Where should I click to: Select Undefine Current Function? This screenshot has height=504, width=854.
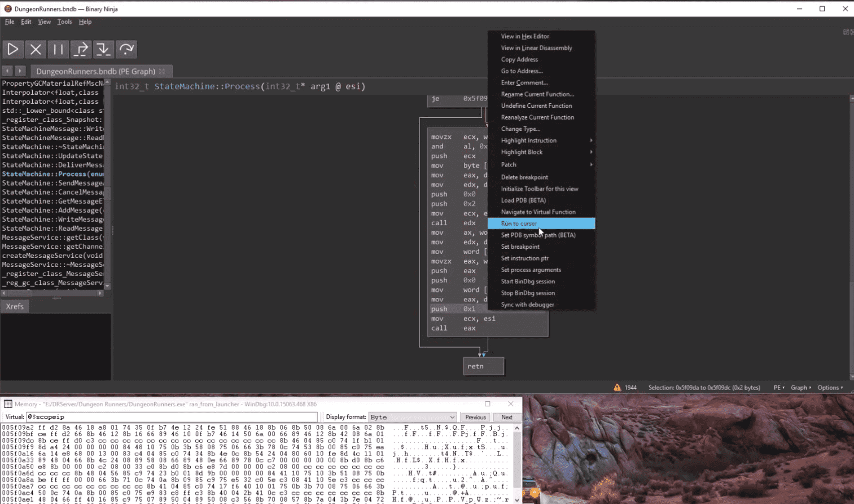click(x=541, y=106)
